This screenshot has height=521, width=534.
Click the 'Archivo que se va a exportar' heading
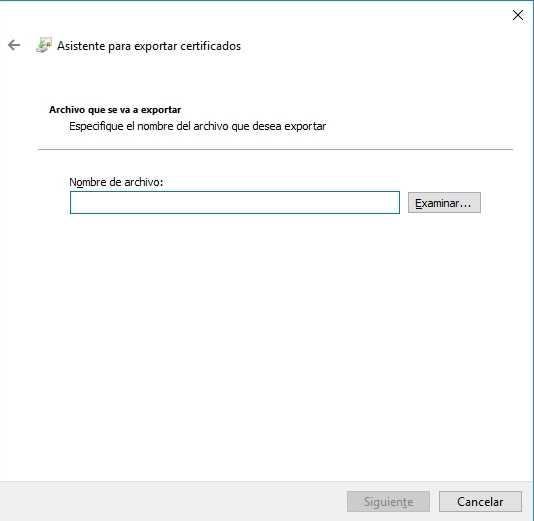[115, 110]
